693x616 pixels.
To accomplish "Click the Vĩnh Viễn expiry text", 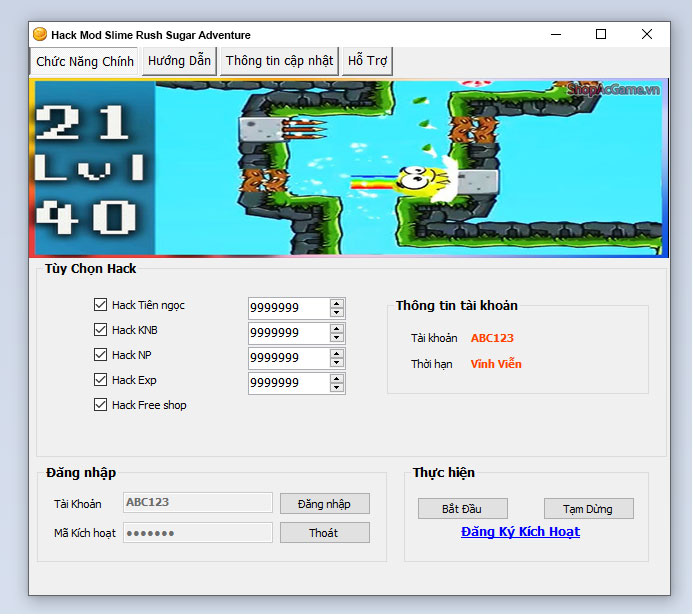I will click(496, 364).
